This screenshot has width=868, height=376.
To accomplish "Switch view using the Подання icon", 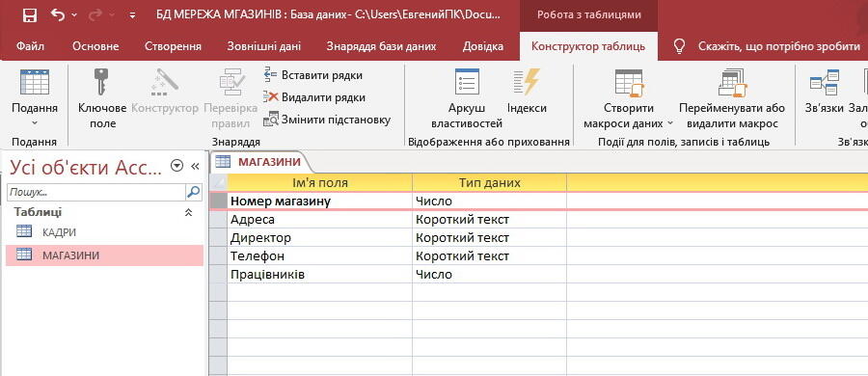I will tap(35, 82).
